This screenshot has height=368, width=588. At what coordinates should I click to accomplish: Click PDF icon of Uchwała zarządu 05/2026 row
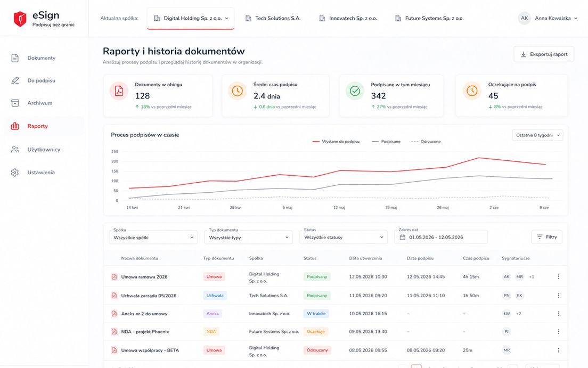pyautogui.click(x=114, y=296)
